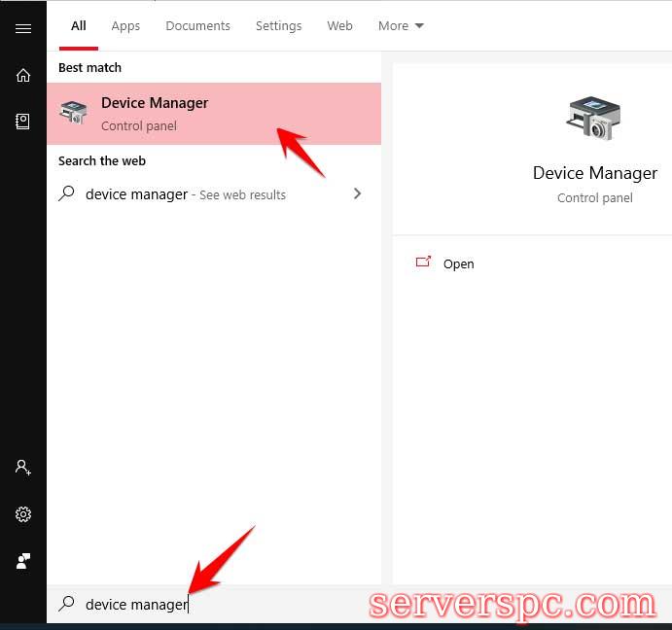
Task: Click the account icon in the left sidebar
Action: coord(23,468)
